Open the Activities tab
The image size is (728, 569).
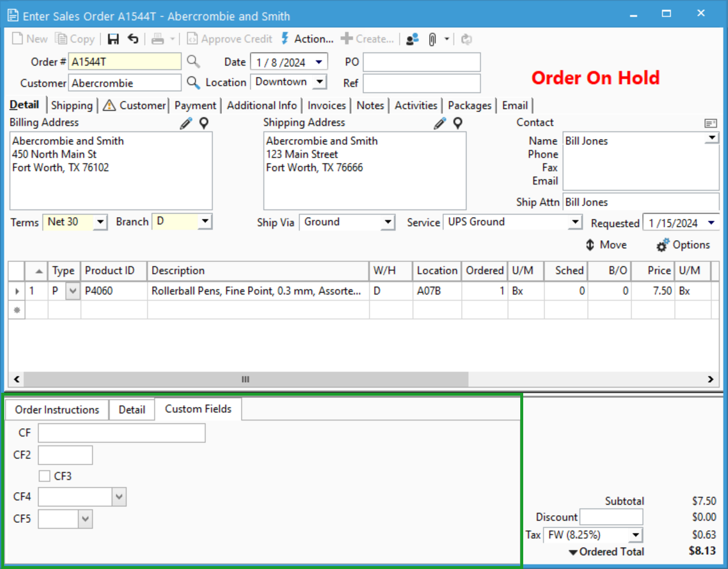point(416,105)
